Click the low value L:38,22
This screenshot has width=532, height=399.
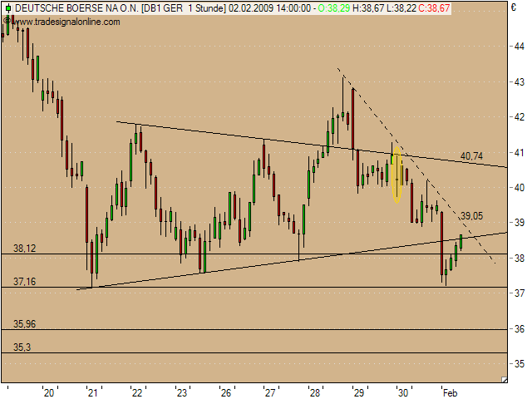click(x=401, y=8)
